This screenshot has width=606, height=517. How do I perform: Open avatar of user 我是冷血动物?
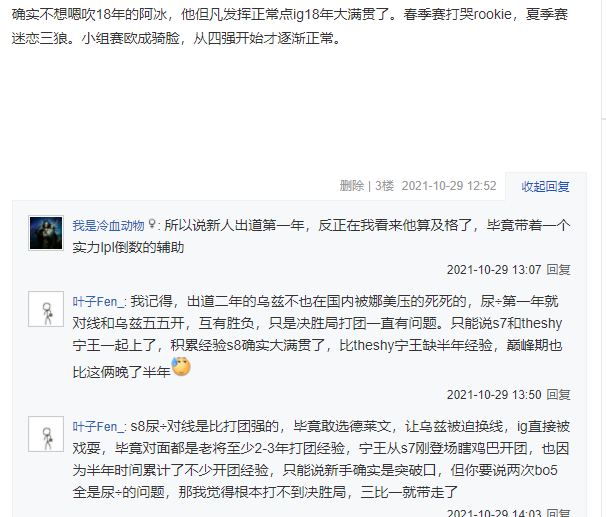[46, 233]
